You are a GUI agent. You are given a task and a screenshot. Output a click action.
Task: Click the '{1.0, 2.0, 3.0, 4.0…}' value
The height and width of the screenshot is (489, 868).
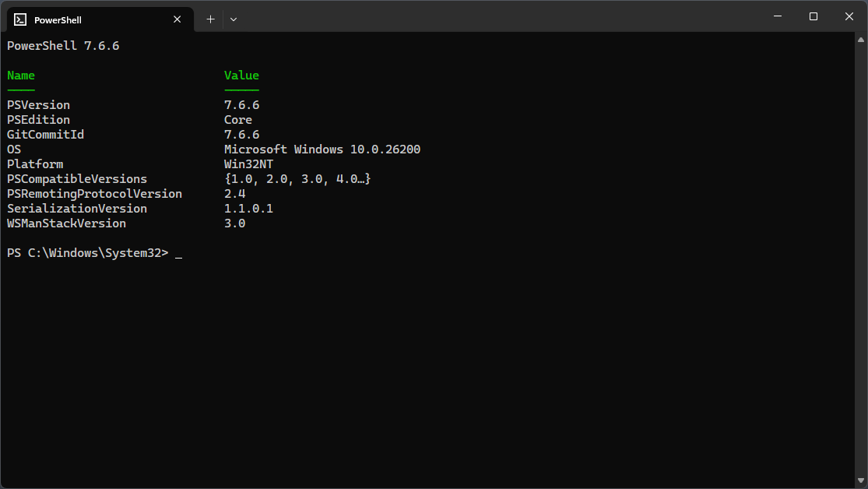[297, 179]
